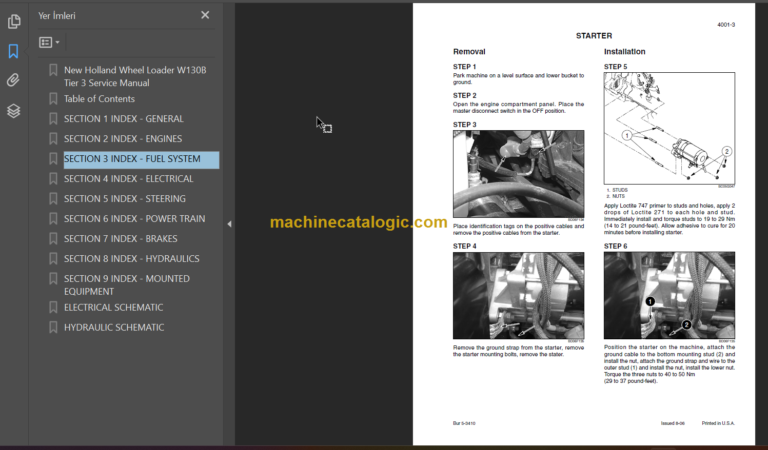The image size is (768, 450).
Task: Click bookmark icon beside SECTION 9 INDEX
Action: coord(53,279)
